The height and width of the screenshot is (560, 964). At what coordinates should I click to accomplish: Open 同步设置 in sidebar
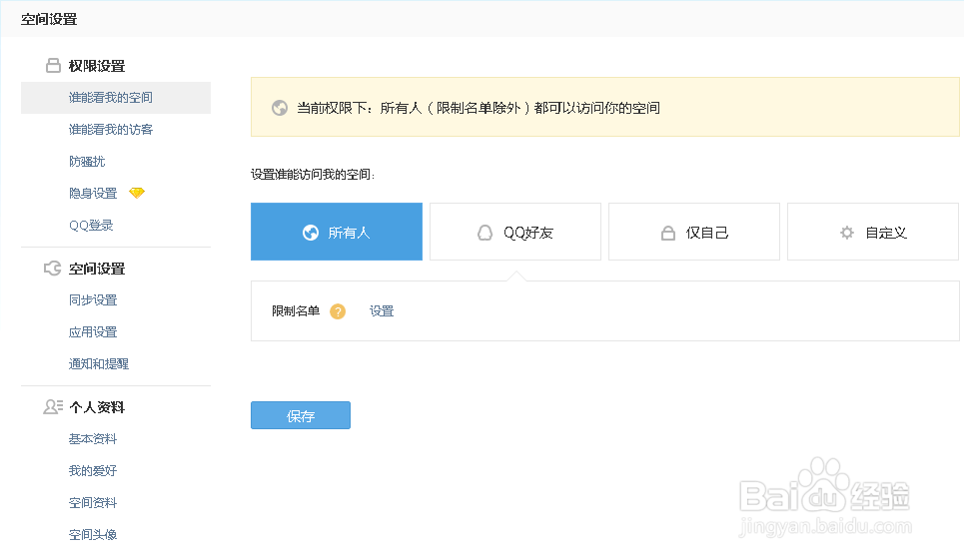(x=93, y=300)
